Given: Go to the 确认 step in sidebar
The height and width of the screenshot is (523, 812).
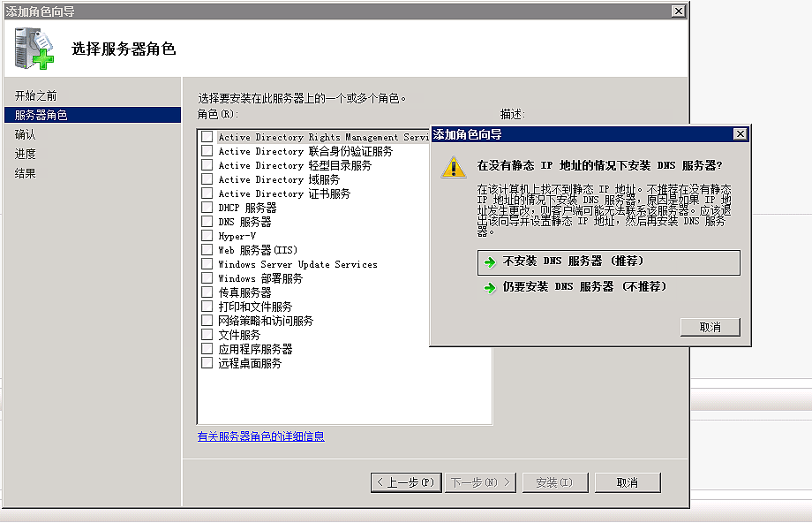Looking at the screenshot, I should pos(26,134).
